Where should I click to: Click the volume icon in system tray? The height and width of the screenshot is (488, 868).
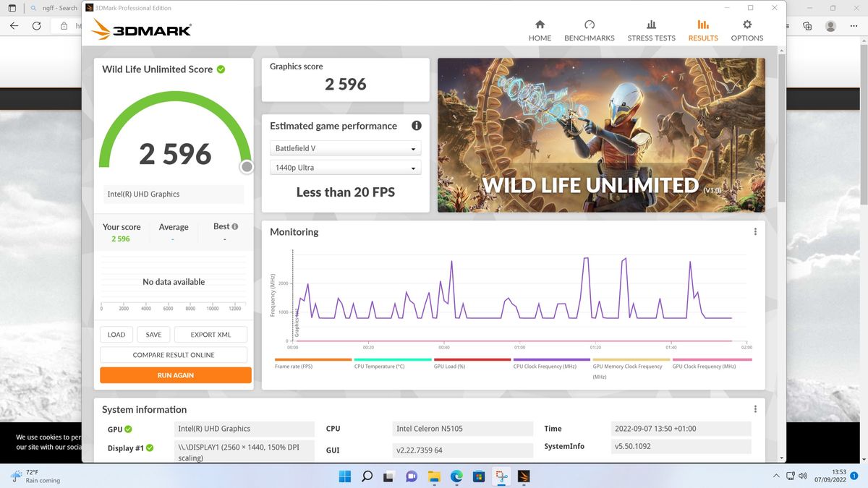803,476
